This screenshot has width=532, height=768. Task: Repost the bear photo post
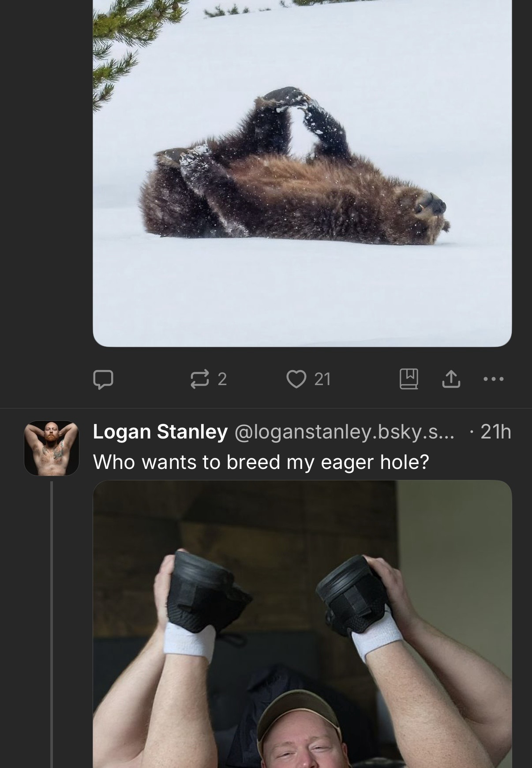(x=200, y=379)
